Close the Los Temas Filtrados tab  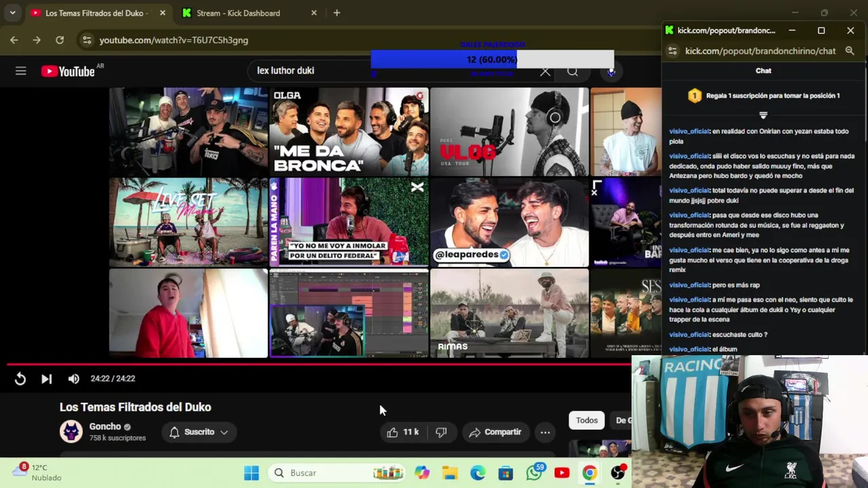[163, 13]
